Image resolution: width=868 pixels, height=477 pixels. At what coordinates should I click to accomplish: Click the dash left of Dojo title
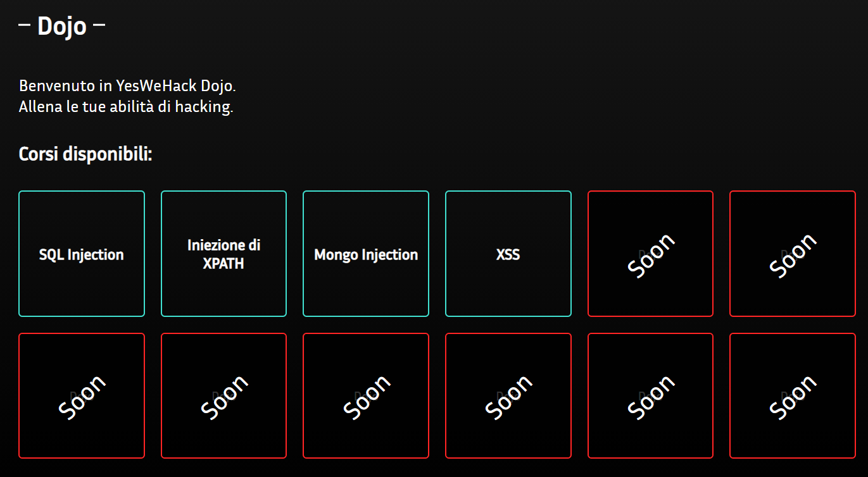[25, 26]
